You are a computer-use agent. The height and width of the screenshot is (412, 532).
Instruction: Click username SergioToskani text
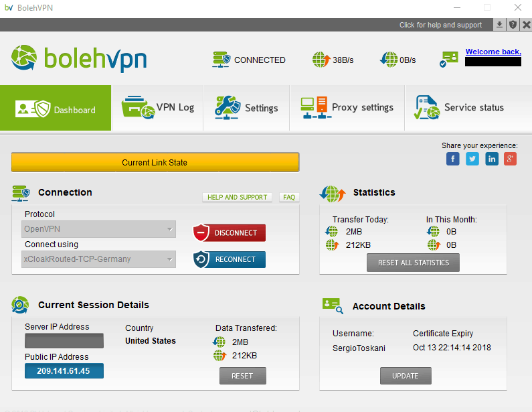359,348
